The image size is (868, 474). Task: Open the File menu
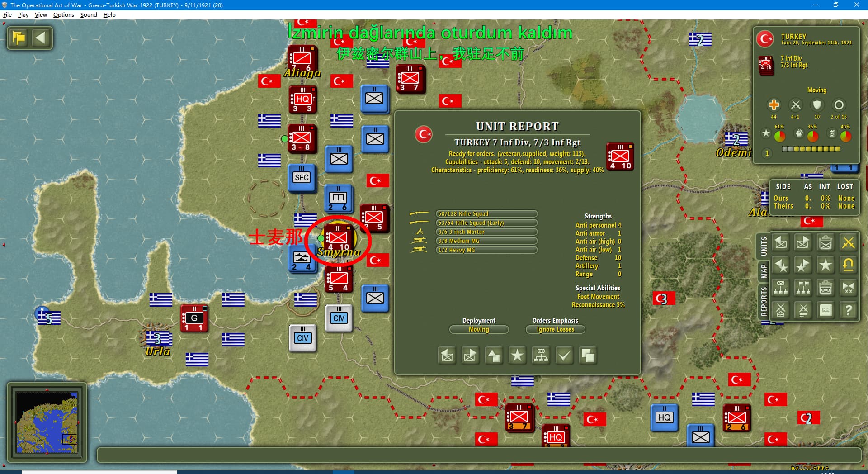pyautogui.click(x=7, y=15)
